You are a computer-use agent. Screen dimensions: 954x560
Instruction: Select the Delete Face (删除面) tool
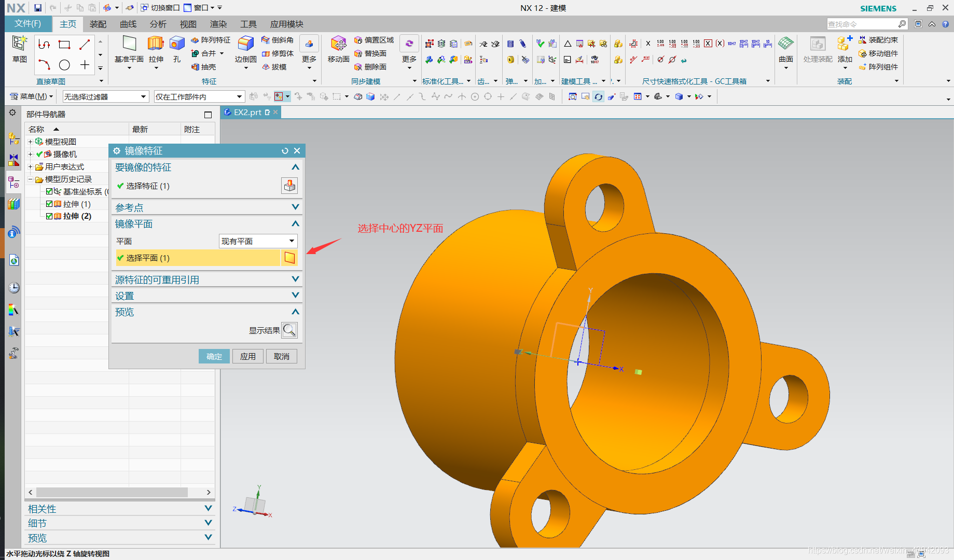coord(370,67)
